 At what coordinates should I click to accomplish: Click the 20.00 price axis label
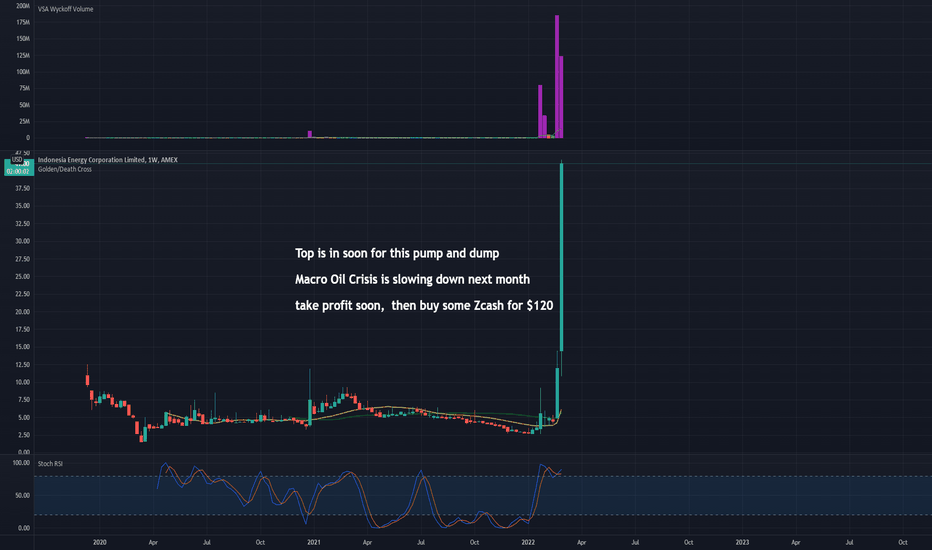coord(23,312)
